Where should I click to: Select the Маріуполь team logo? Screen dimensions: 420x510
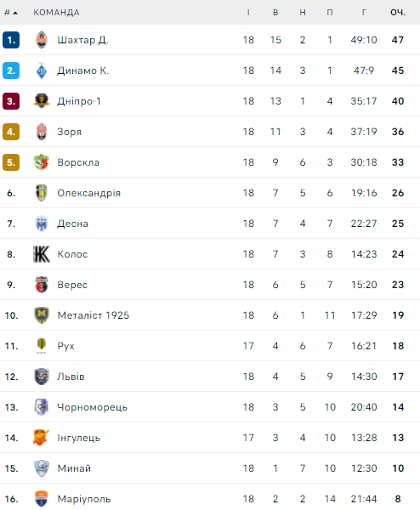tap(42, 499)
